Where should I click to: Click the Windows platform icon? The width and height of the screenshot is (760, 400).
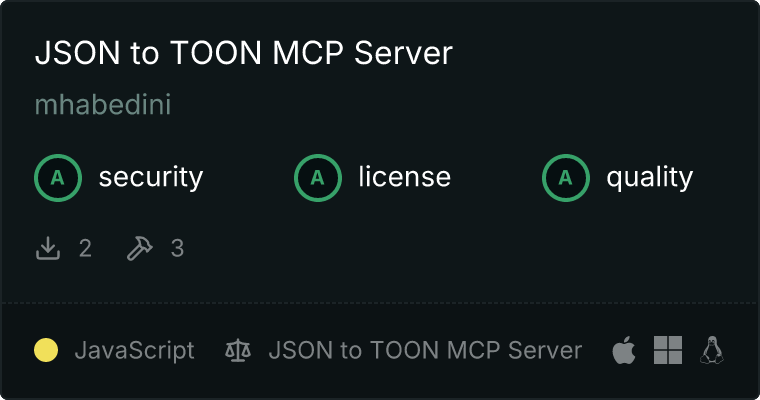[x=668, y=350]
